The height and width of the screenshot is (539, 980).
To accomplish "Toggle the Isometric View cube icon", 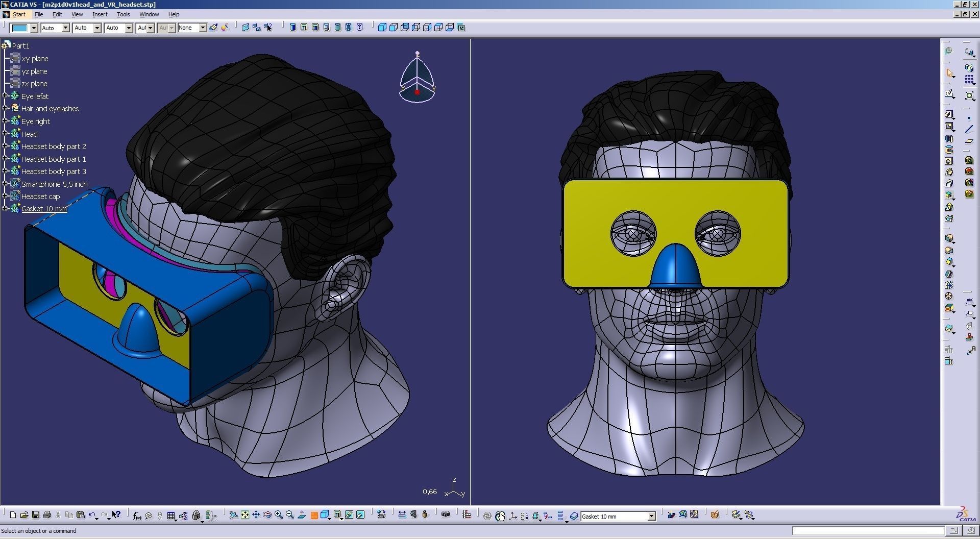I will click(x=382, y=28).
